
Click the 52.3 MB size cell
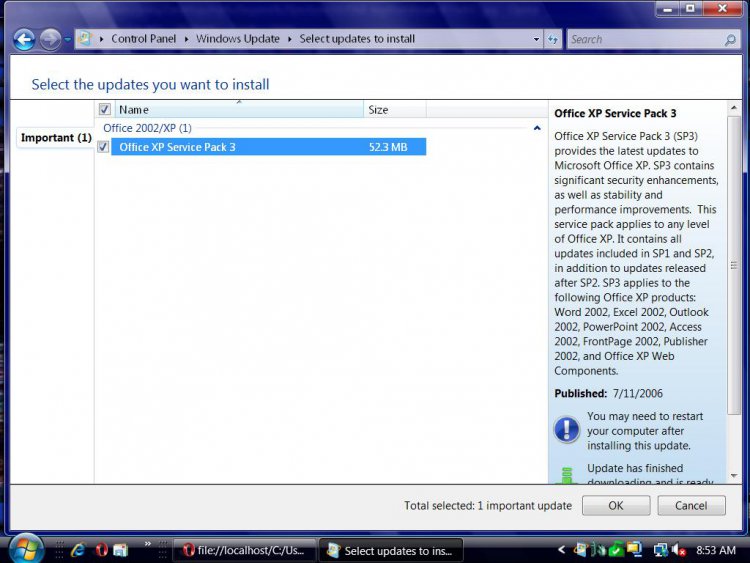click(388, 147)
